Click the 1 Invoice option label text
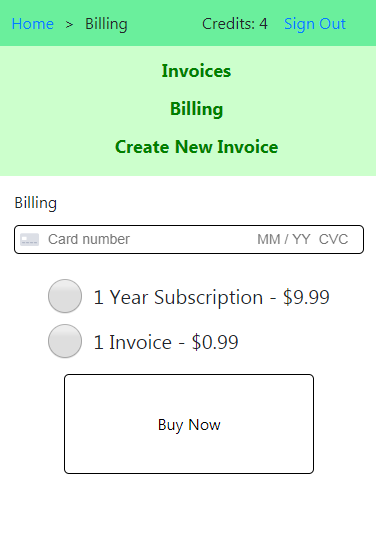Image resolution: width=376 pixels, height=559 pixels. 133,342
